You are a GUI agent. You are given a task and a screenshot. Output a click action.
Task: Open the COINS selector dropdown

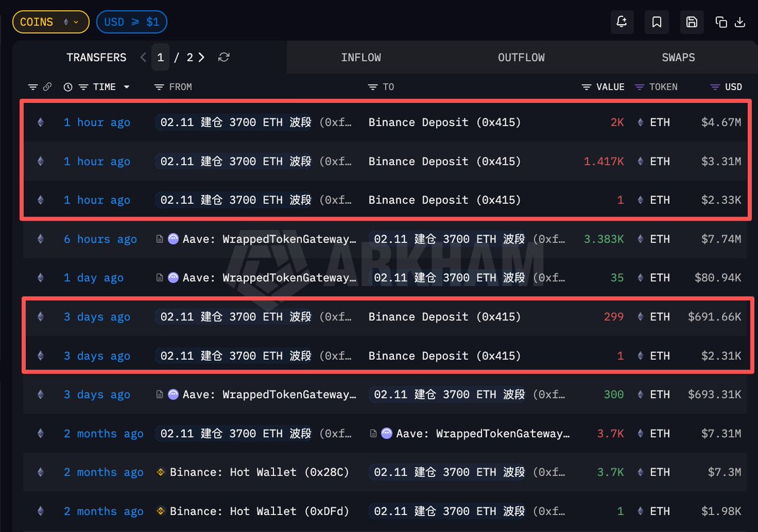[51, 21]
